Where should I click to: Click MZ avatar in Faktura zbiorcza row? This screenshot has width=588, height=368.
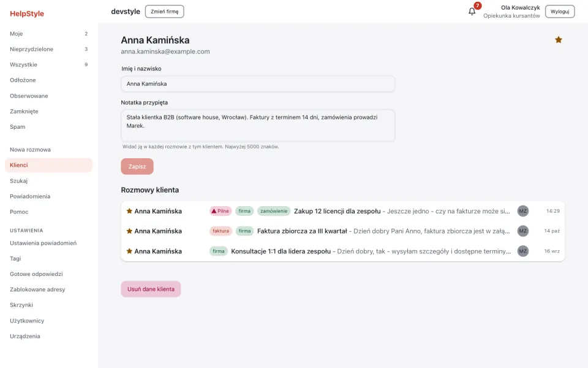522,231
